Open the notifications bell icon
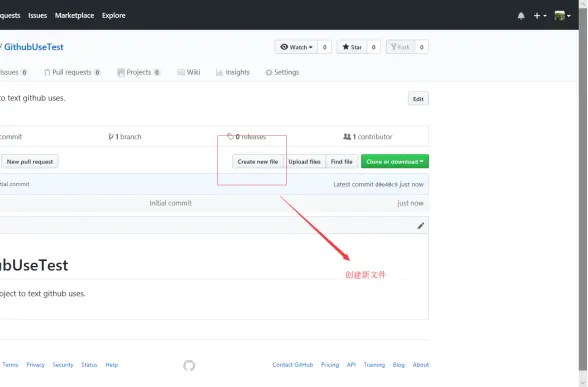The width and height of the screenshot is (588, 387). coord(521,16)
